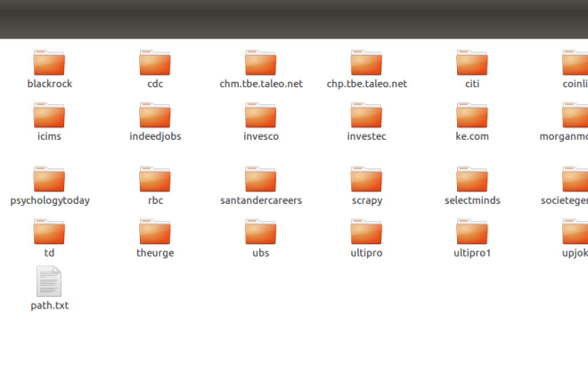Viewport: 588px width, 392px height.
Task: Select the theurge folder icon
Action: [x=155, y=232]
